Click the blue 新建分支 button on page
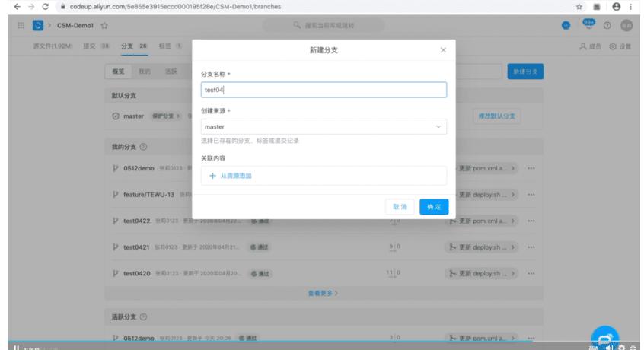This screenshot has height=350, width=644. pos(525,72)
